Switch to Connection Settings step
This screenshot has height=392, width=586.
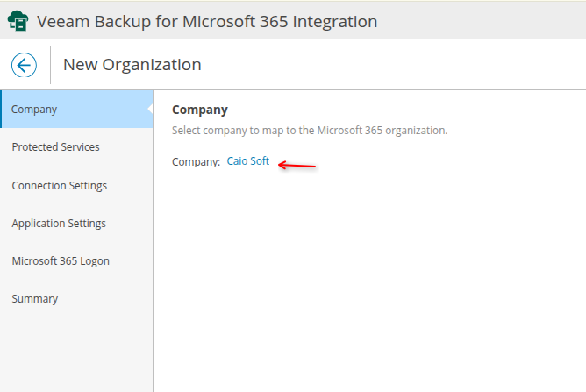point(59,185)
